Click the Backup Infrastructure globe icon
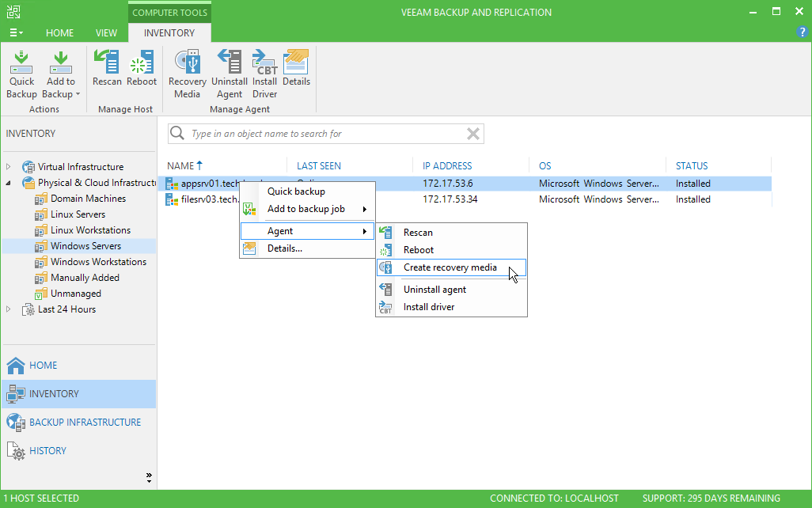Image resolution: width=812 pixels, height=508 pixels. (16, 423)
